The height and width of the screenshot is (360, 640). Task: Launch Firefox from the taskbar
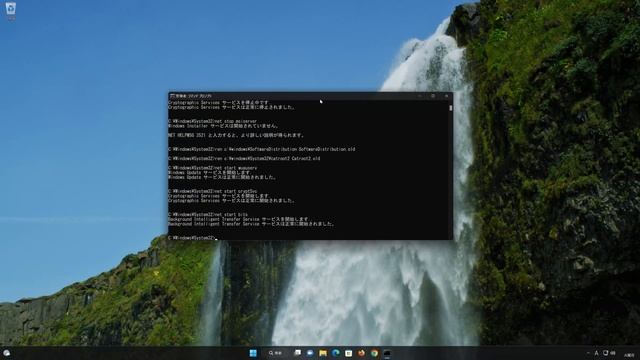(x=361, y=353)
